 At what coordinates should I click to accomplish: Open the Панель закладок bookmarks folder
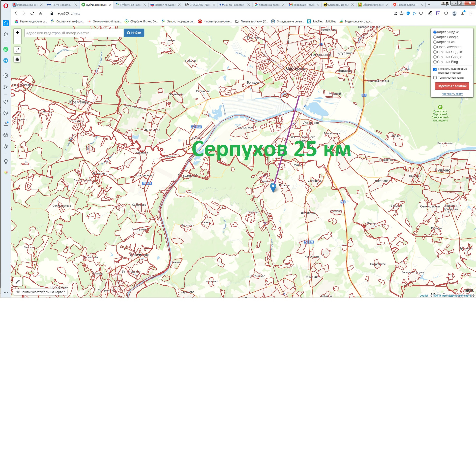click(251, 22)
